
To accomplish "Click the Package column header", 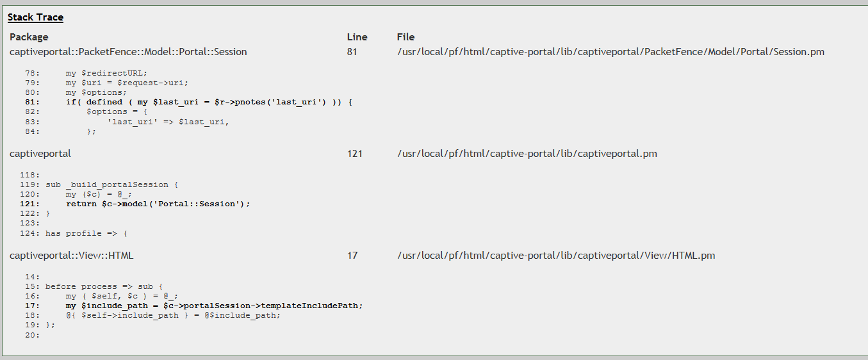I will coord(29,37).
